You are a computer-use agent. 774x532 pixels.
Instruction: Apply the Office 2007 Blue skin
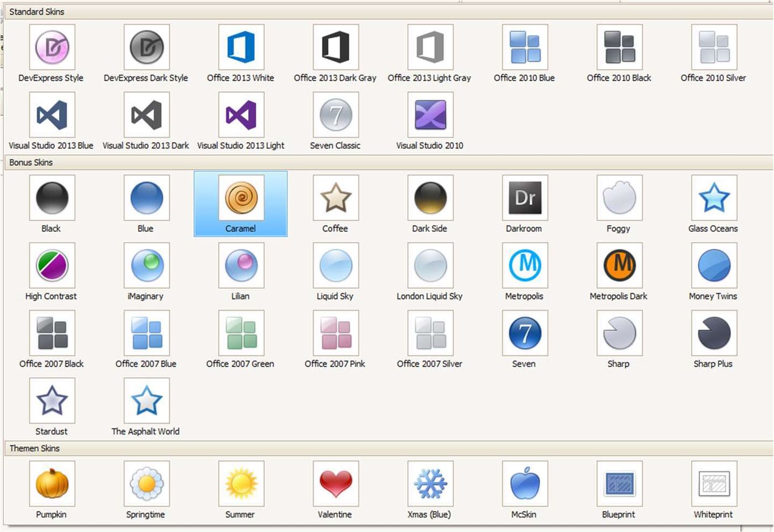(x=147, y=332)
